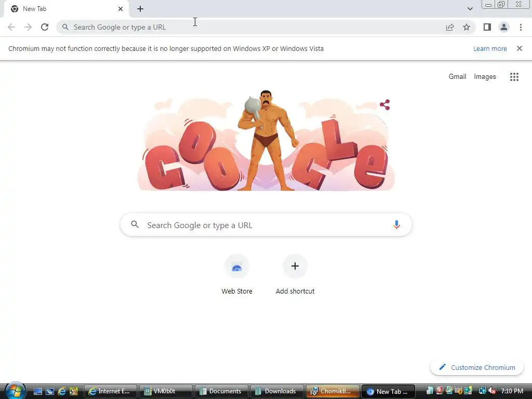Viewport: 532px width, 399px height.
Task: Reload the current page
Action: click(x=45, y=27)
